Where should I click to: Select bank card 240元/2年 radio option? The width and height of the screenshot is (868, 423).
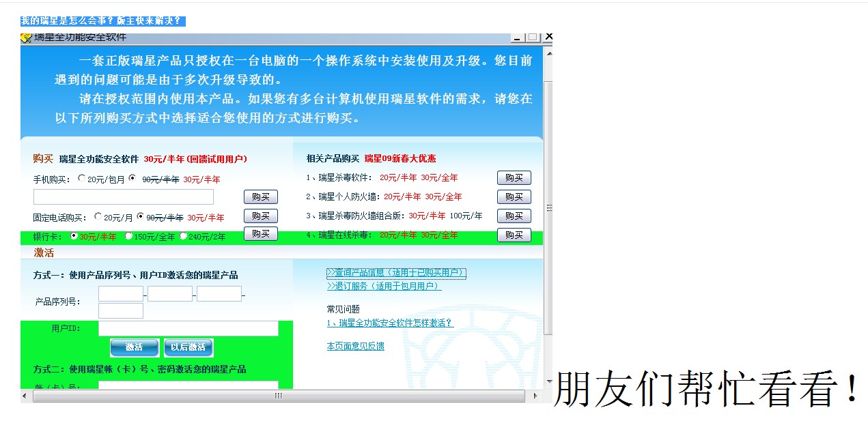coord(183,236)
